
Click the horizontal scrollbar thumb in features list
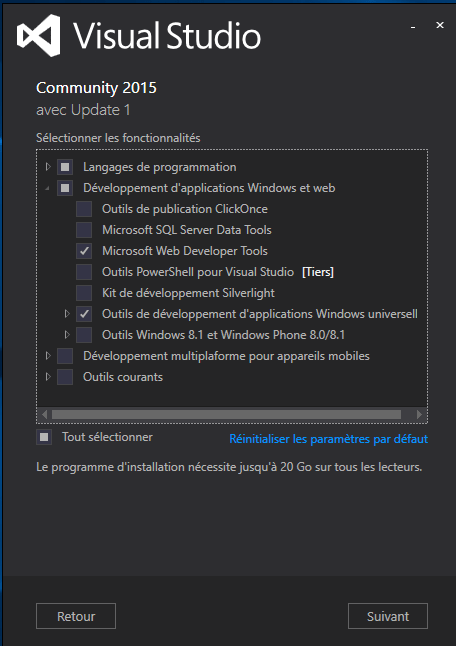point(226,414)
